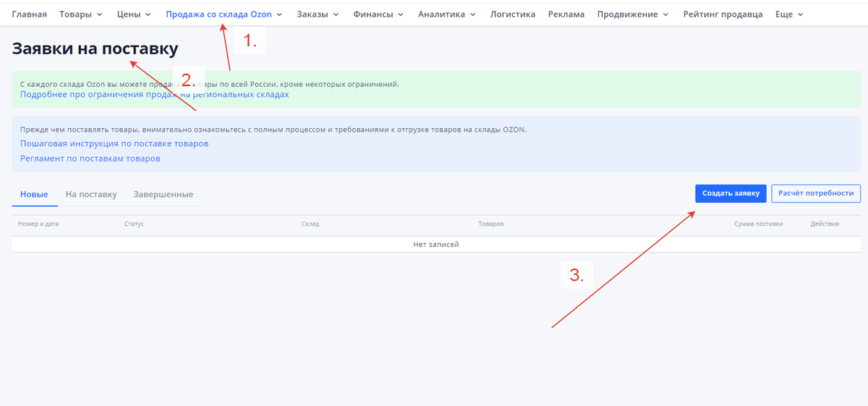Expand the Еще dropdown menu
Screen dimensions: 868x406
[789, 14]
